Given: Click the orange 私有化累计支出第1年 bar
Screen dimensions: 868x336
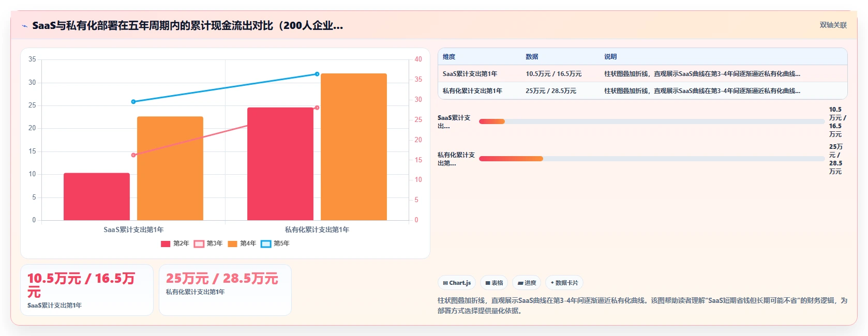Looking at the screenshot, I should pyautogui.click(x=354, y=147).
